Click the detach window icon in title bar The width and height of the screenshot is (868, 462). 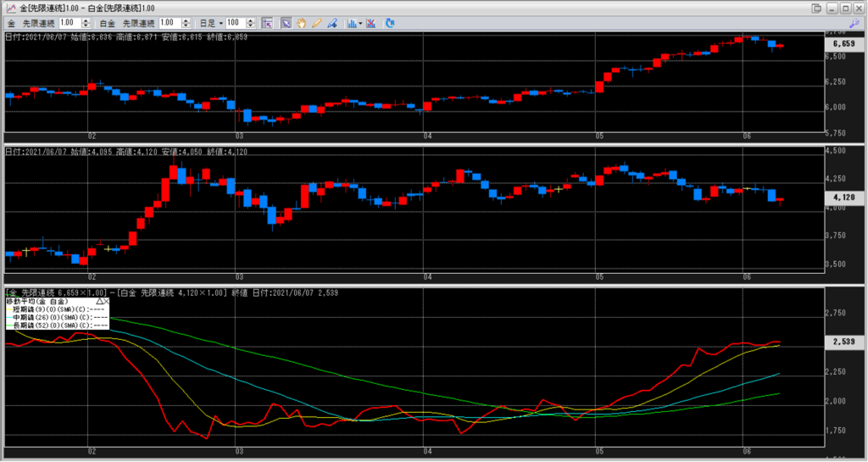pyautogui.click(x=816, y=8)
